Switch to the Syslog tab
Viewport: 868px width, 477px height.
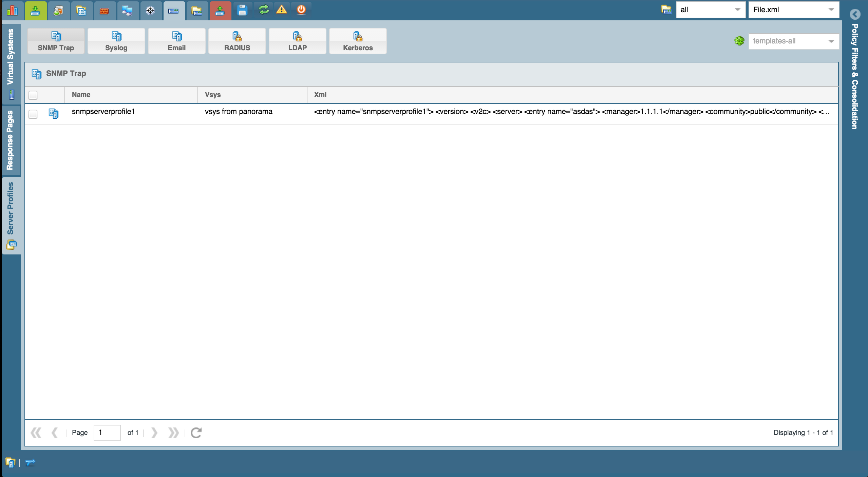pyautogui.click(x=116, y=41)
